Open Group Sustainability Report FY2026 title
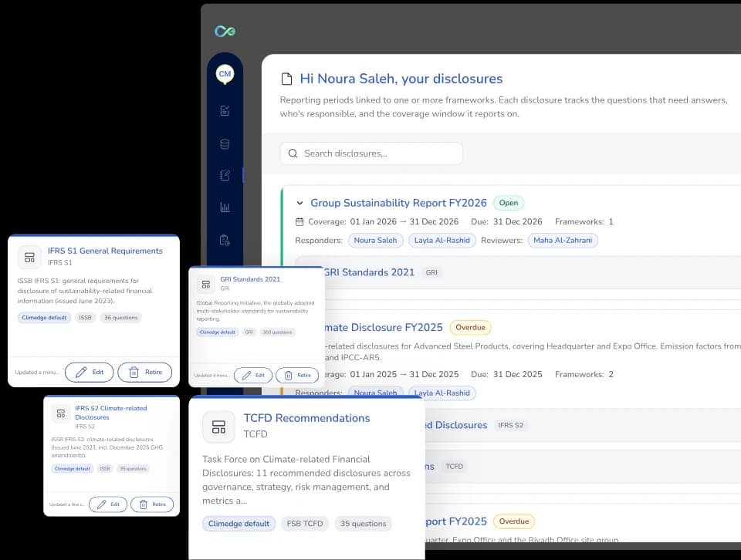The width and height of the screenshot is (741, 560). [x=398, y=203]
